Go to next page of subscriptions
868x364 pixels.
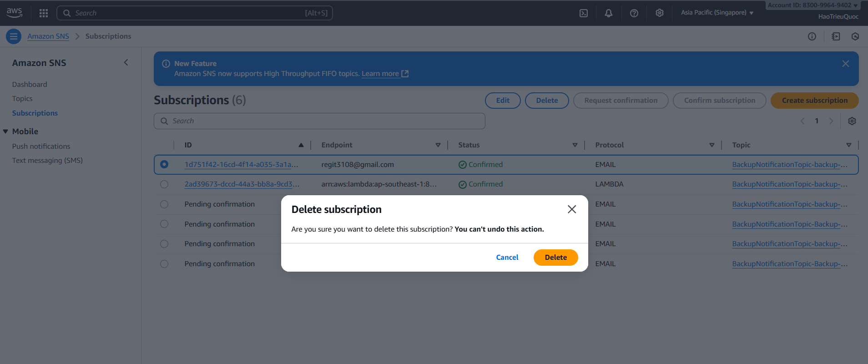[831, 121]
